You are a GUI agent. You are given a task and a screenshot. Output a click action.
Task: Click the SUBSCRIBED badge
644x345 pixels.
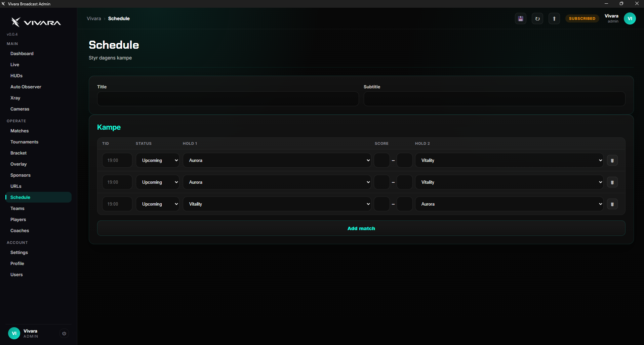(x=582, y=18)
